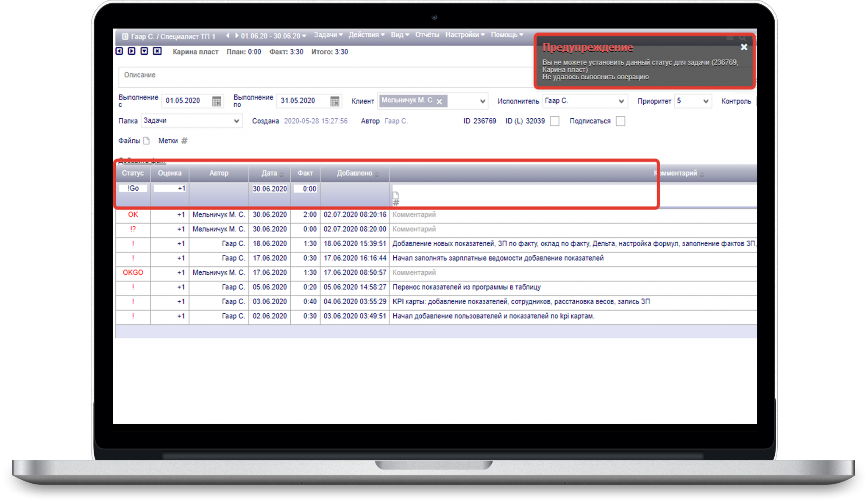Expand the Исполнитель dropdown
The image size is (868, 501).
(621, 101)
